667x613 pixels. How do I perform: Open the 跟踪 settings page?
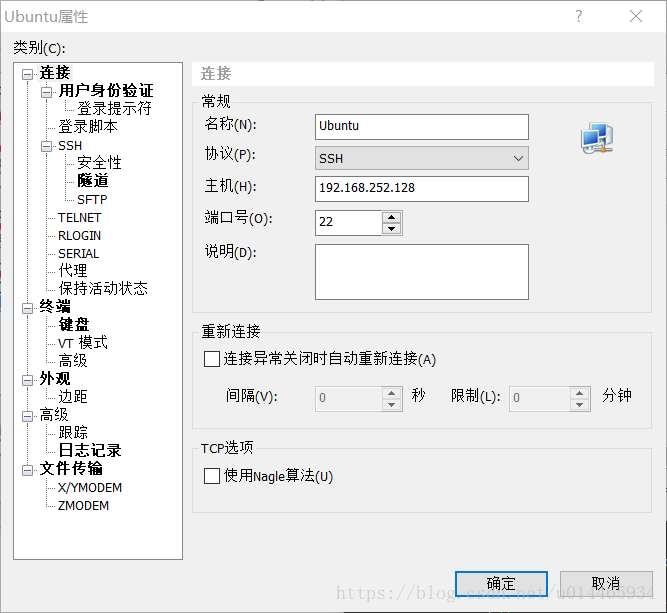[x=73, y=432]
